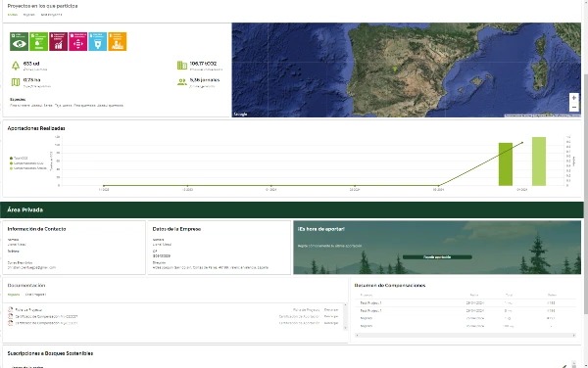Screen dimensions: 588x368
Task: Click the PDF icon of the first document
Action: [x=11, y=309]
